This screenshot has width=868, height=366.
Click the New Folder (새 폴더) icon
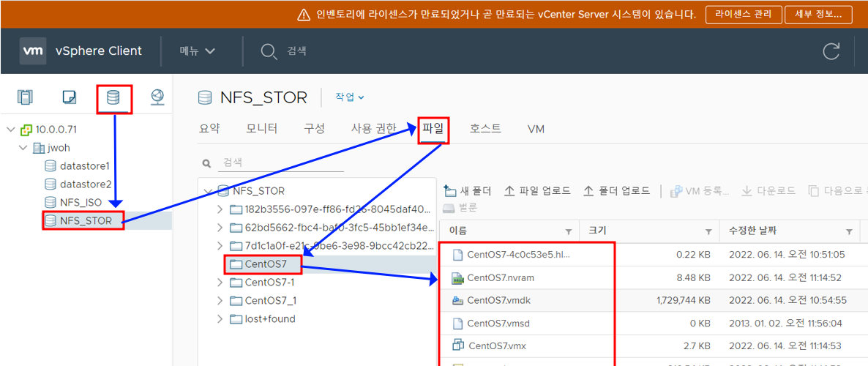pos(450,191)
